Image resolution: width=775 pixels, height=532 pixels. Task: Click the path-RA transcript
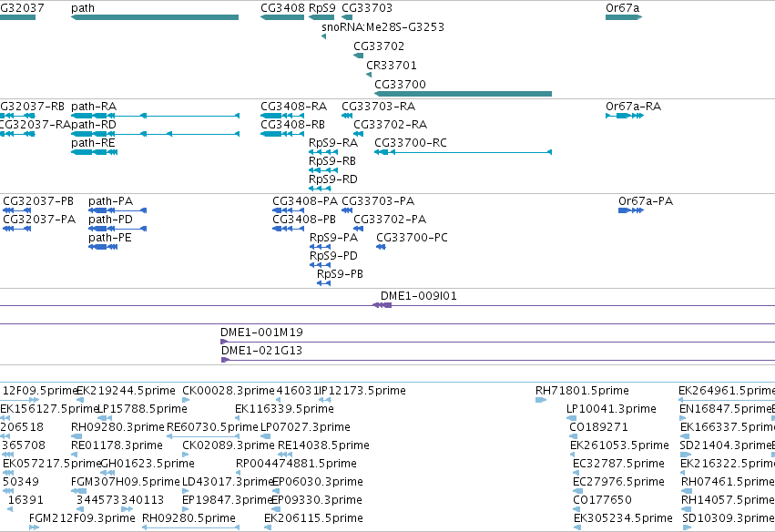coord(155,116)
